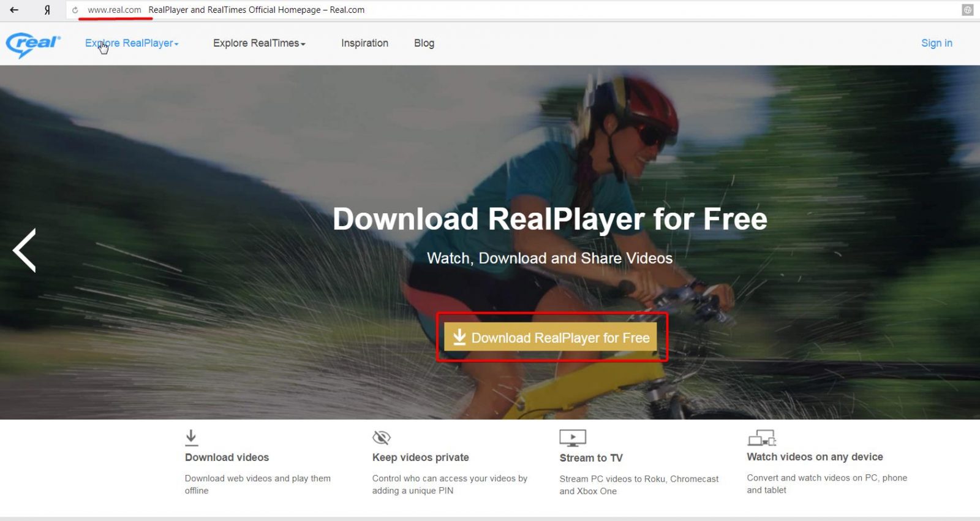Click the Watch videos on any device heading
Viewport: 980px width, 521px height.
pos(815,457)
